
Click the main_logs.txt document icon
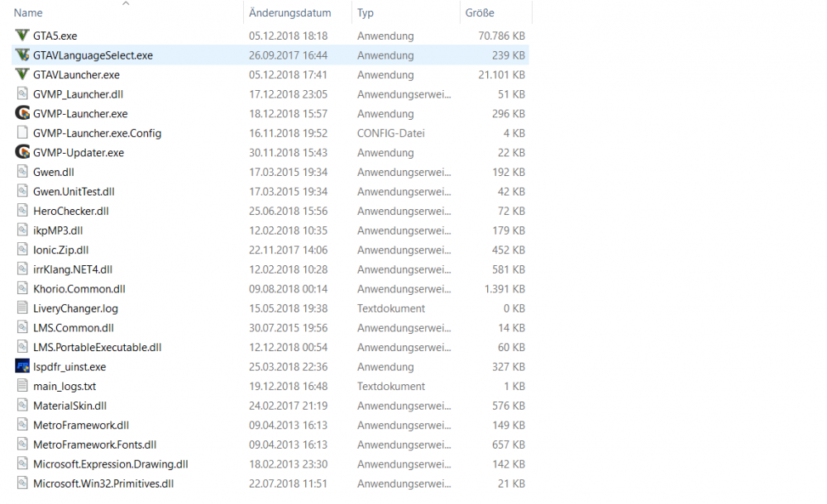tap(21, 386)
